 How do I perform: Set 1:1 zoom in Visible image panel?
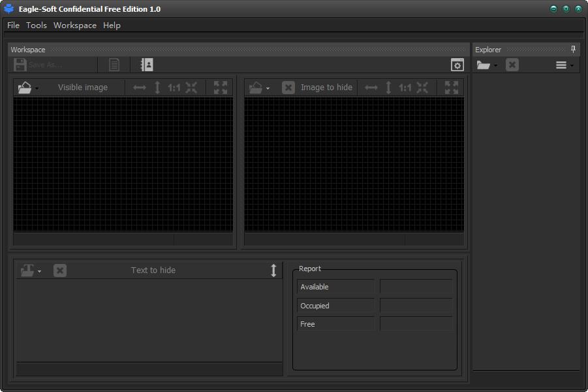click(x=174, y=88)
